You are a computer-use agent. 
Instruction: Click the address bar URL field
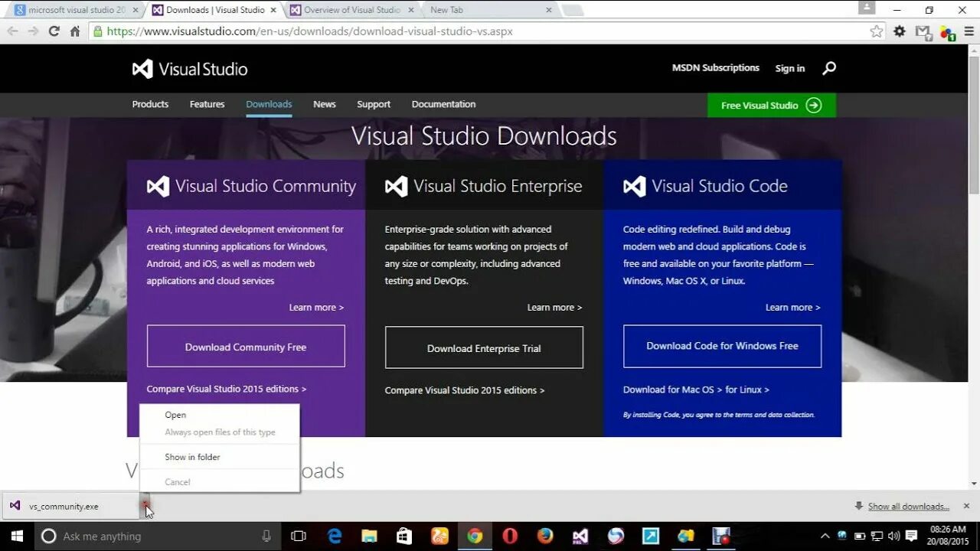[487, 31]
